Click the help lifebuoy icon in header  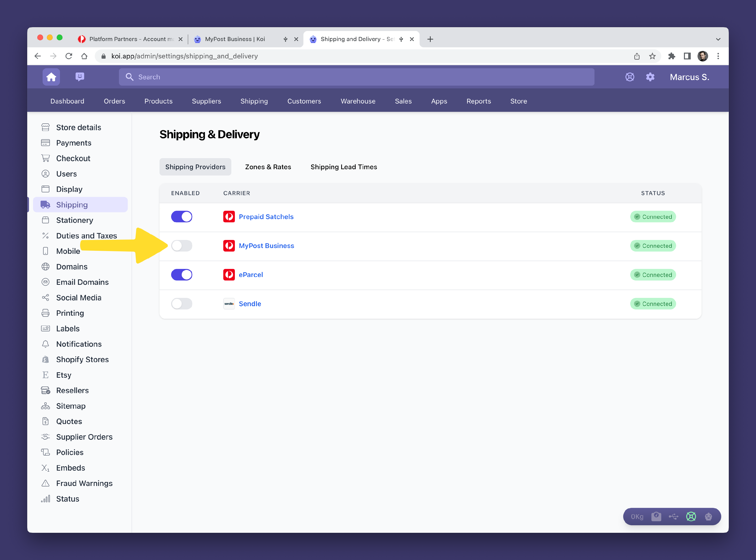point(629,77)
